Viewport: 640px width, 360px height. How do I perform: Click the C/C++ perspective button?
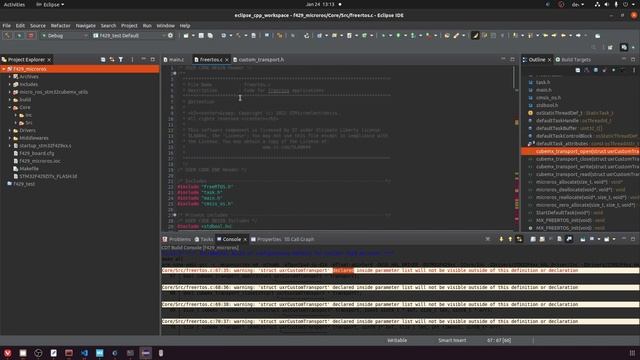click(624, 47)
